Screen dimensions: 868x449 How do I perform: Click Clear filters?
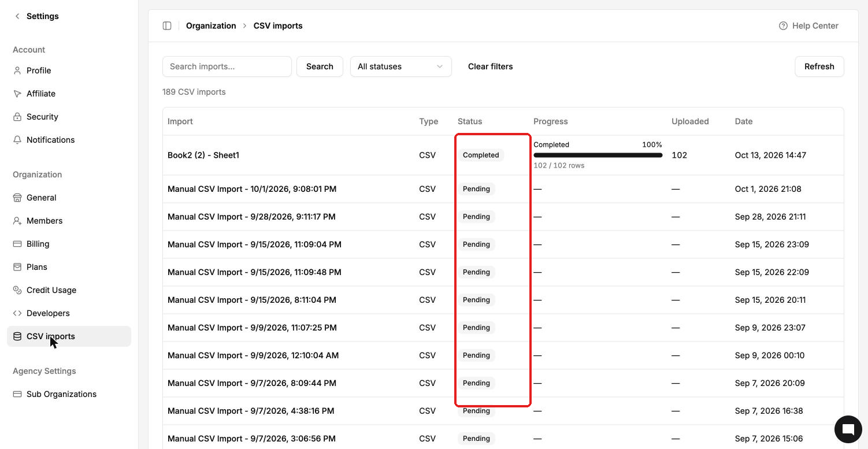point(490,66)
